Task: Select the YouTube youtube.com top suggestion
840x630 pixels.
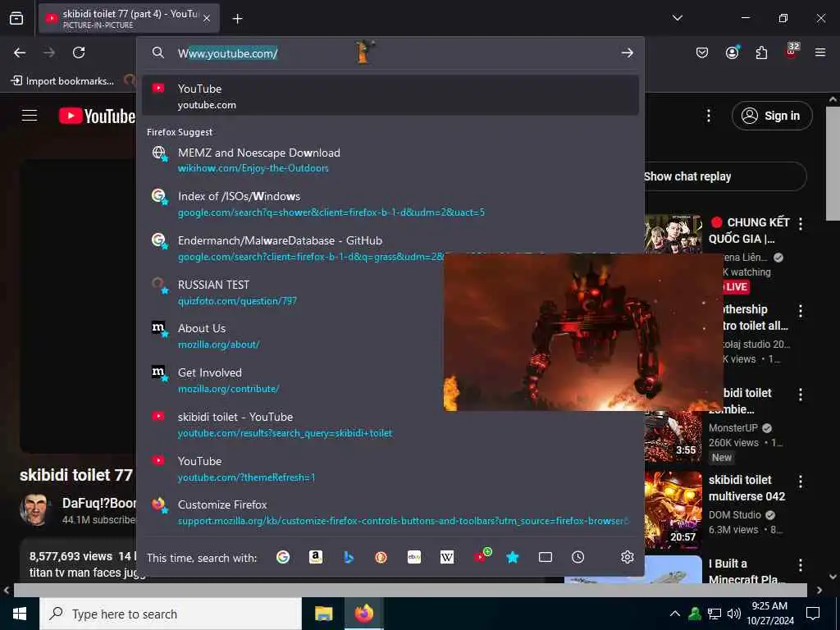Action: pyautogui.click(x=390, y=95)
